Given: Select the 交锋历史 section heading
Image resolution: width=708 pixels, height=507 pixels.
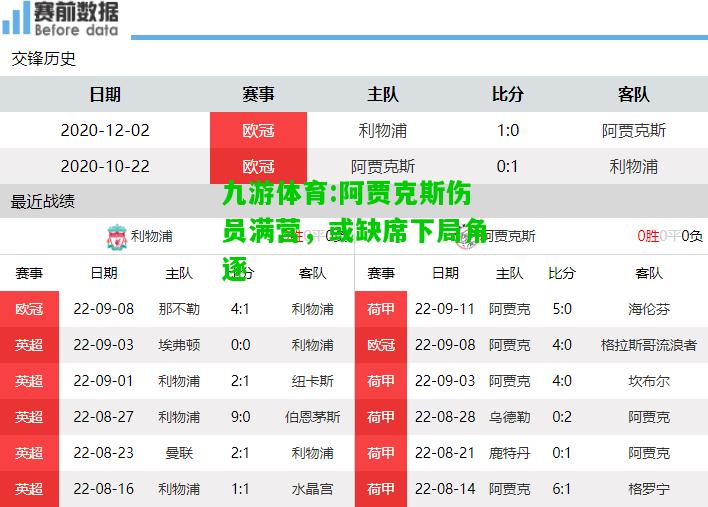Looking at the screenshot, I should (43, 59).
